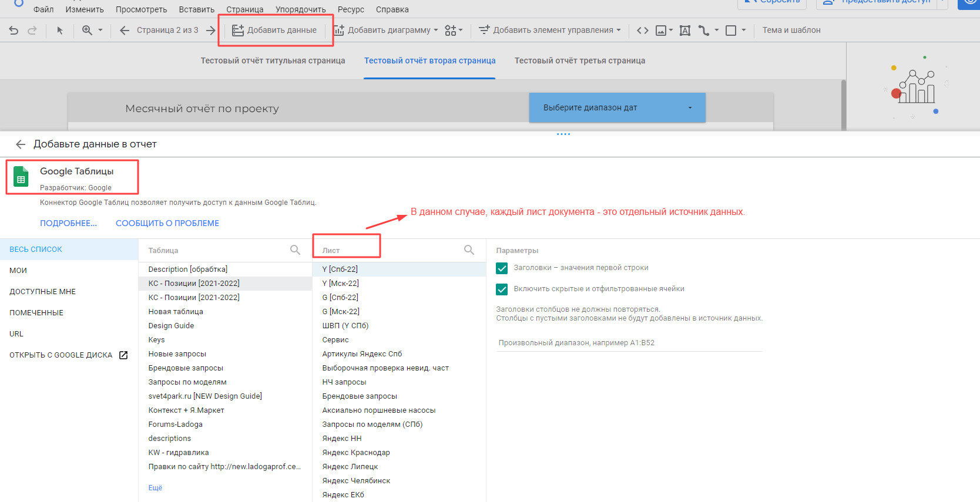980x502 pixels.
Task: Select the ВЕСЬ СПИСОК filter
Action: pos(69,250)
